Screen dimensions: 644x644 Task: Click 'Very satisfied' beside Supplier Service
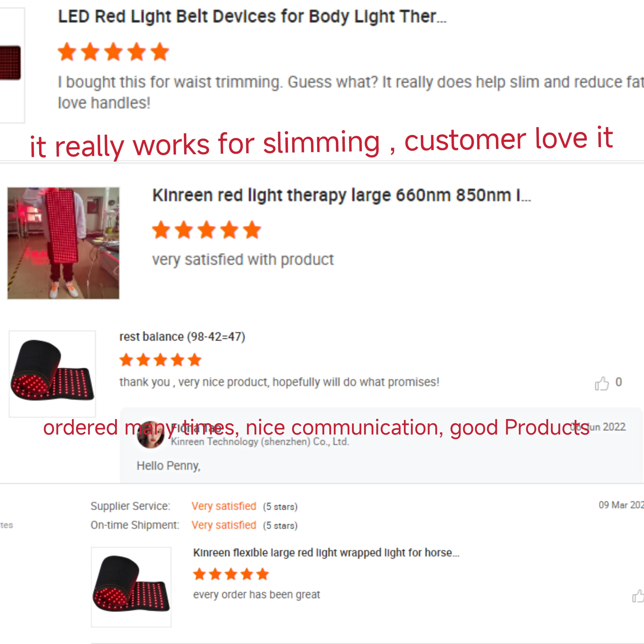(x=224, y=506)
